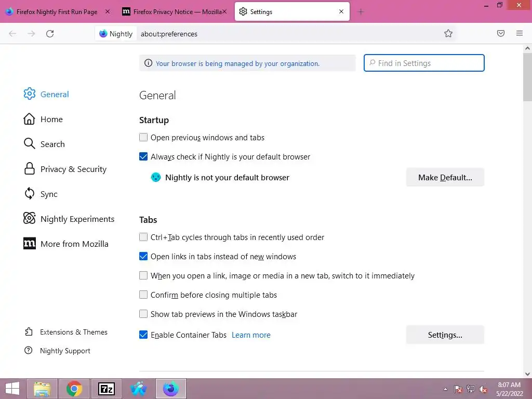Open Extensions & Themes link

click(74, 332)
